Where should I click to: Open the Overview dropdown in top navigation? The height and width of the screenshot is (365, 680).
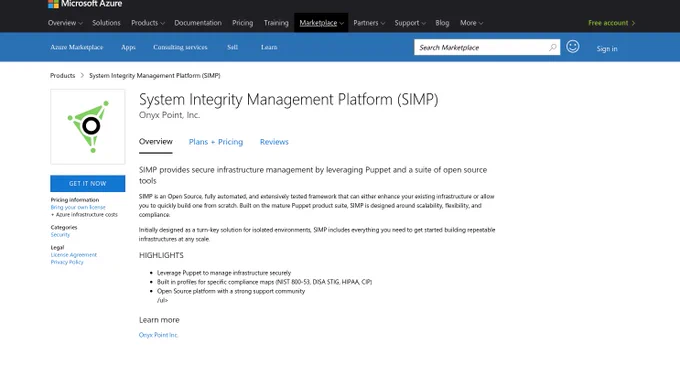click(x=65, y=23)
